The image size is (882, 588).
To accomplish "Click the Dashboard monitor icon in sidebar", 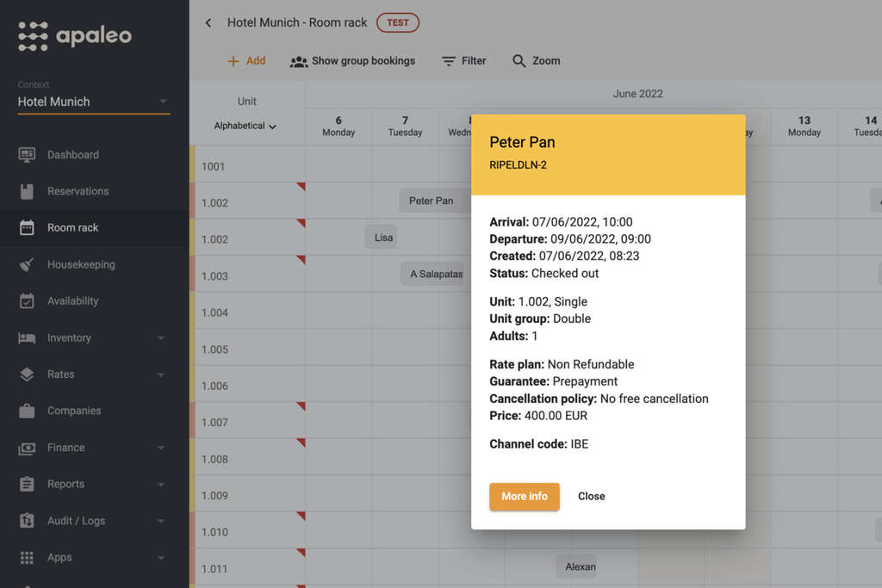I will coord(27,155).
